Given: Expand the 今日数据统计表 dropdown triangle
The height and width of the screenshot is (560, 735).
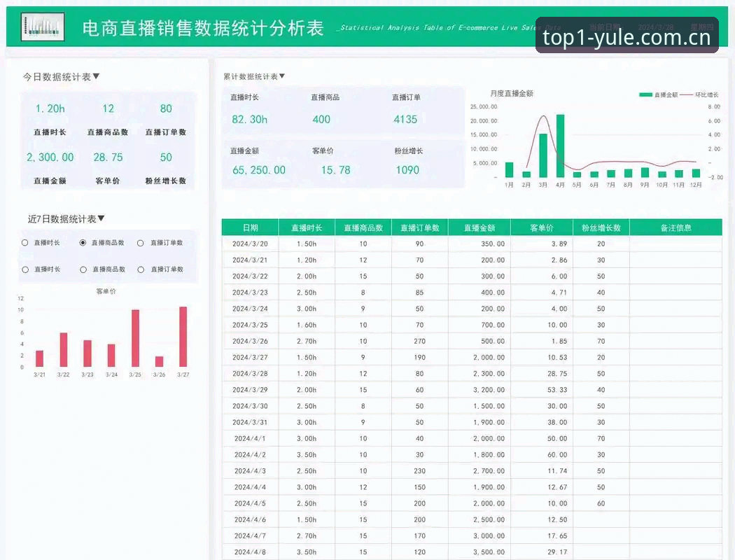Looking at the screenshot, I should (96, 76).
